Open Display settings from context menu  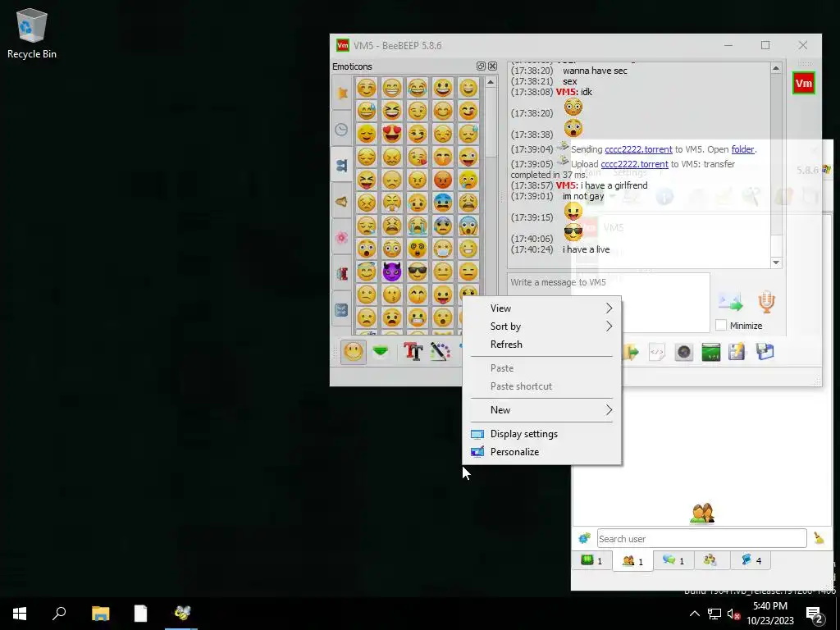click(542, 434)
